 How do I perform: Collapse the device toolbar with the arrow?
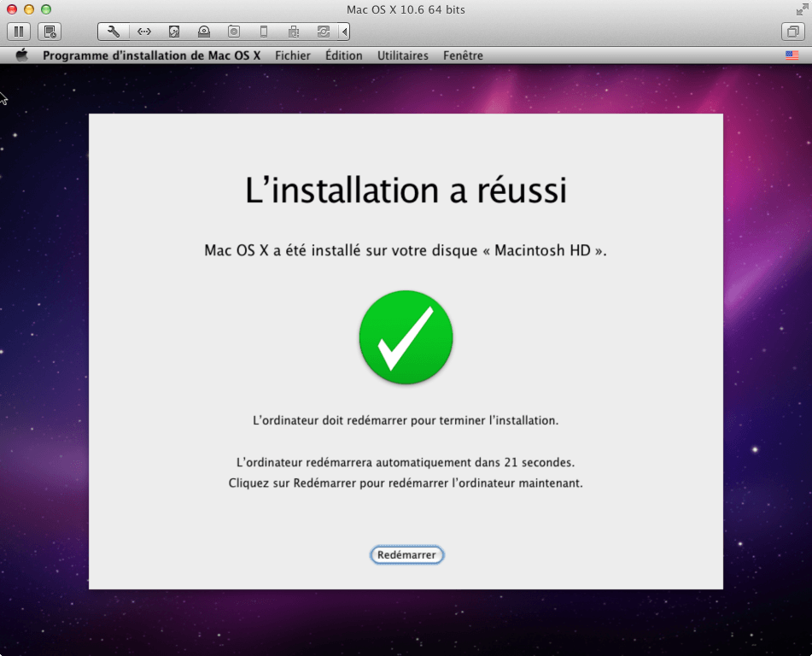(x=344, y=32)
